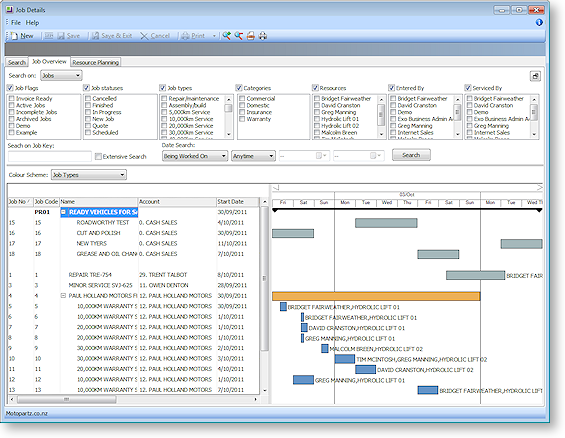565x438 pixels.
Task: Check the In Progress job status
Action: (x=88, y=112)
